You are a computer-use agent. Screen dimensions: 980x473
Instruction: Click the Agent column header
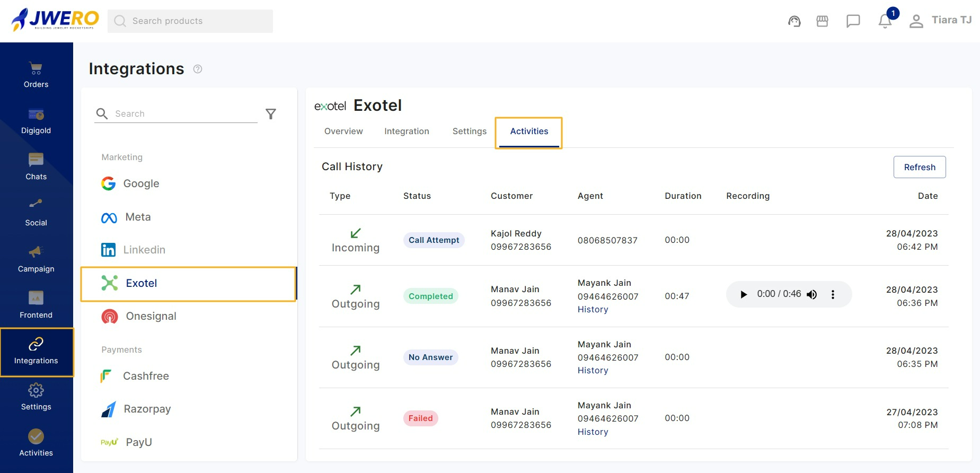pos(590,196)
